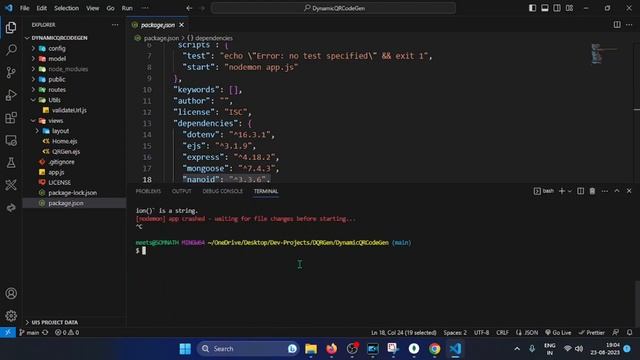The image size is (640, 360).
Task: Expand the node_modules folder
Action: pyautogui.click(x=33, y=69)
